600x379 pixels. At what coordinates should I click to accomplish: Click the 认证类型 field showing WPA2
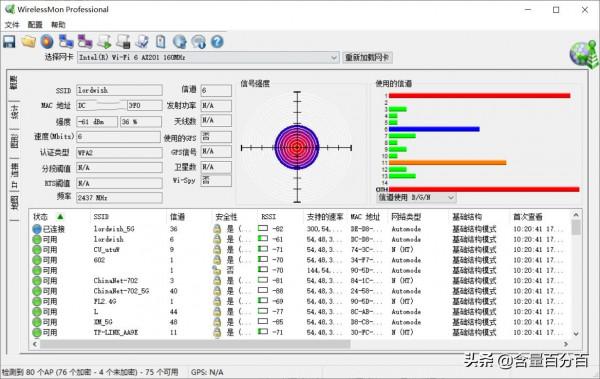pos(119,152)
